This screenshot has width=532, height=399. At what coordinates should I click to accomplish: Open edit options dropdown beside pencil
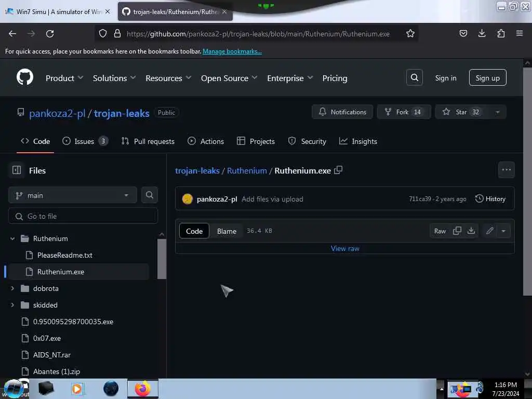[503, 231]
